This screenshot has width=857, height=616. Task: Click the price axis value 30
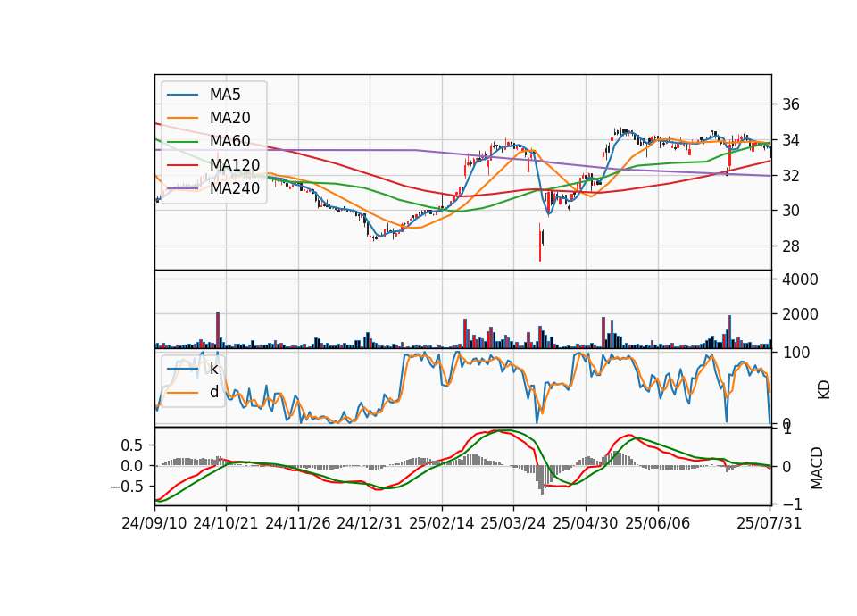pos(790,211)
